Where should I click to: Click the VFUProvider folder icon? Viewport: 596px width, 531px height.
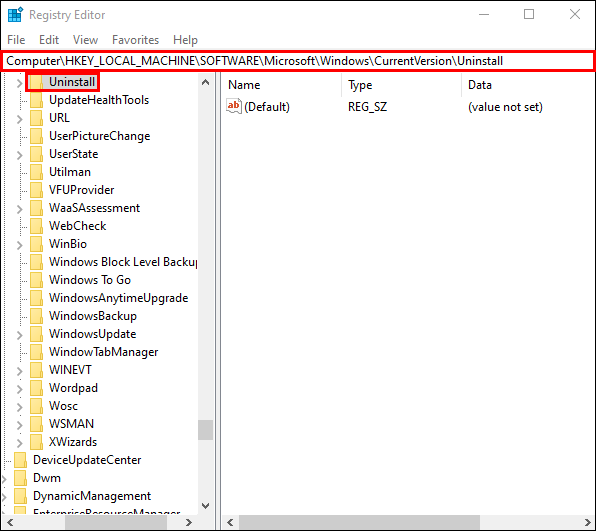point(36,190)
